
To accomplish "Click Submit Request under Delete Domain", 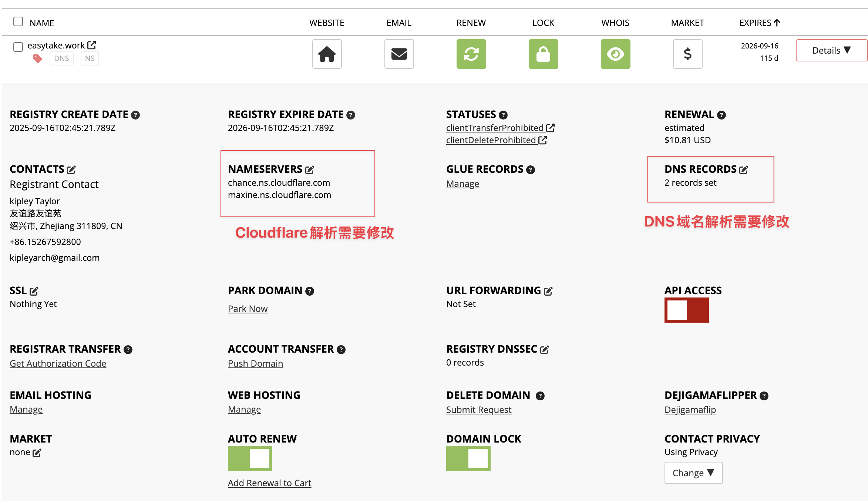I will [x=479, y=410].
